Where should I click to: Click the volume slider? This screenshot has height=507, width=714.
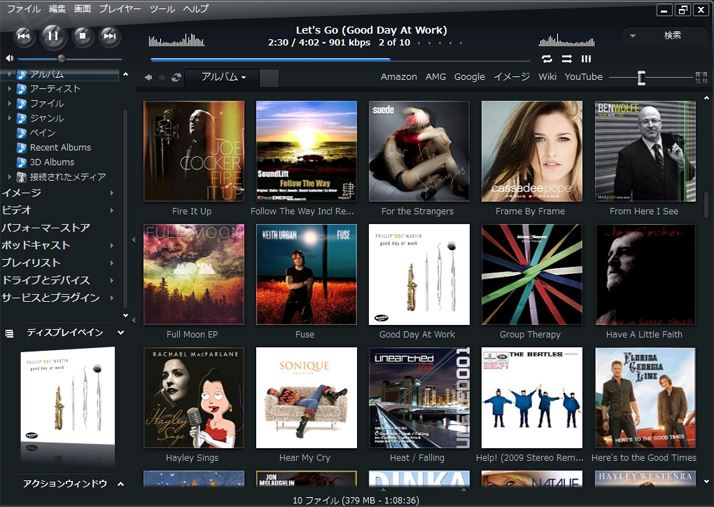[69, 59]
